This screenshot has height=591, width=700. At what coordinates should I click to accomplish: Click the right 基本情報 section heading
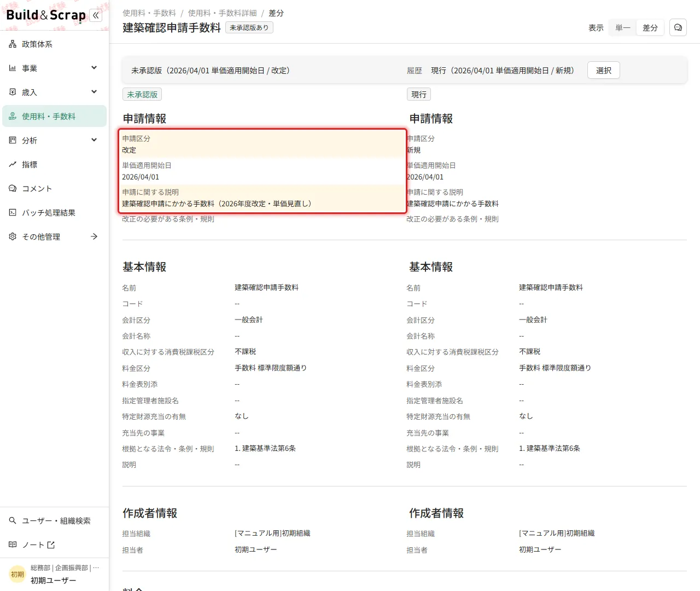(431, 267)
